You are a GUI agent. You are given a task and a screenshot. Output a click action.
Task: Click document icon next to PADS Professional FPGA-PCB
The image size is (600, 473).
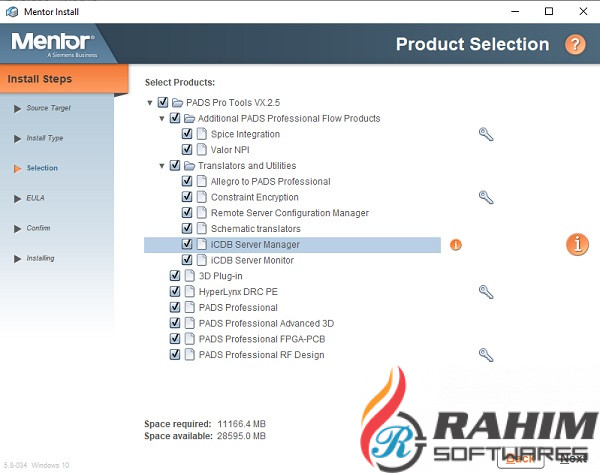click(189, 339)
